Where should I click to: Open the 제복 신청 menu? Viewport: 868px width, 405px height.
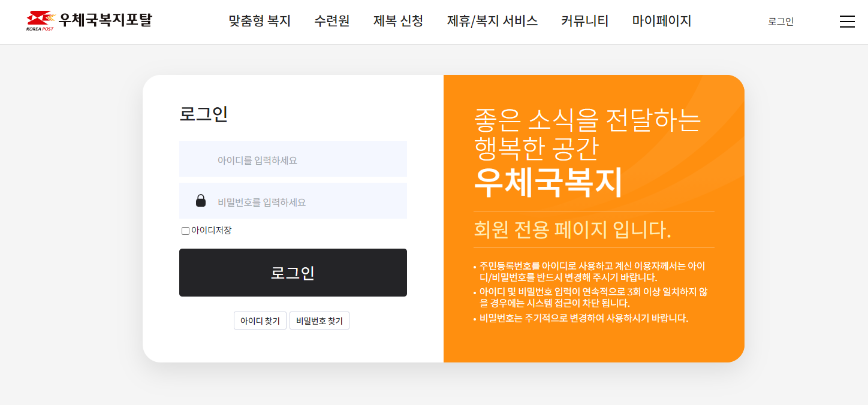[x=398, y=21]
